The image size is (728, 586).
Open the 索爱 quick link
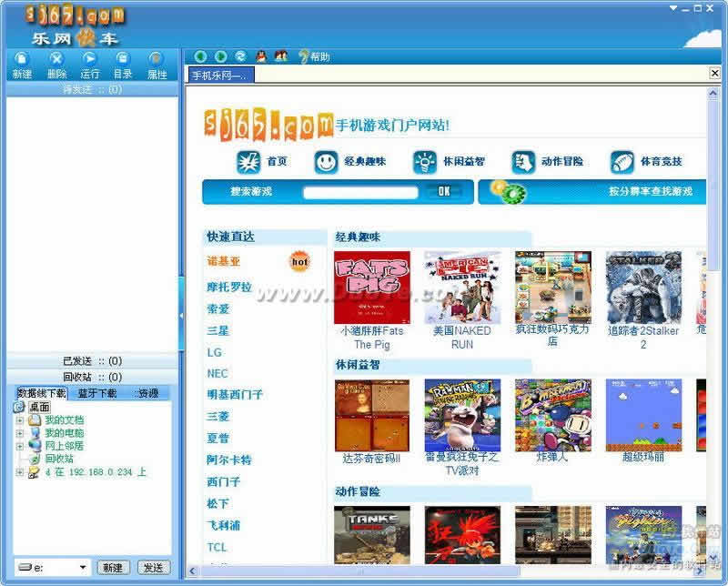pyautogui.click(x=218, y=308)
